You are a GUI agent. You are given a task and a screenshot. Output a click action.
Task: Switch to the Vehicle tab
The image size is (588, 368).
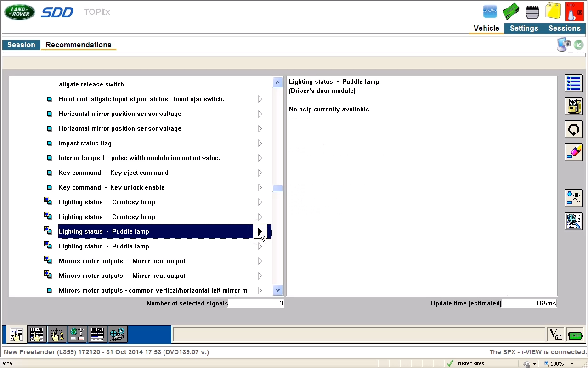click(x=486, y=28)
